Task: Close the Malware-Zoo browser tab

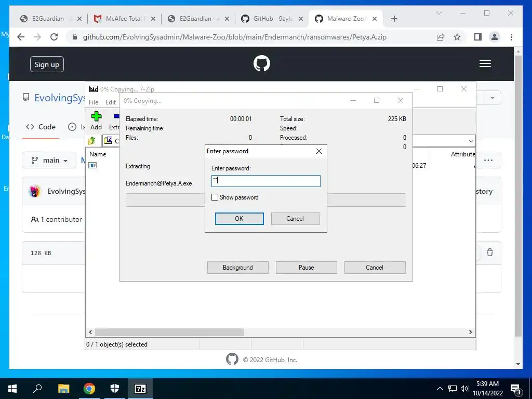Action: 375,19
